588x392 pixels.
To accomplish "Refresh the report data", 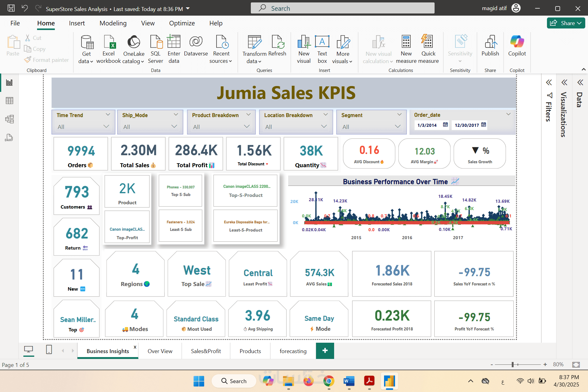I will coord(277,46).
